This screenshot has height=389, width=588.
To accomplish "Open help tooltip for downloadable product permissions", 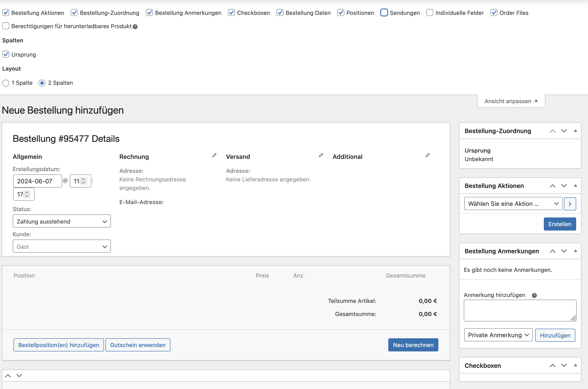I will pos(135,27).
